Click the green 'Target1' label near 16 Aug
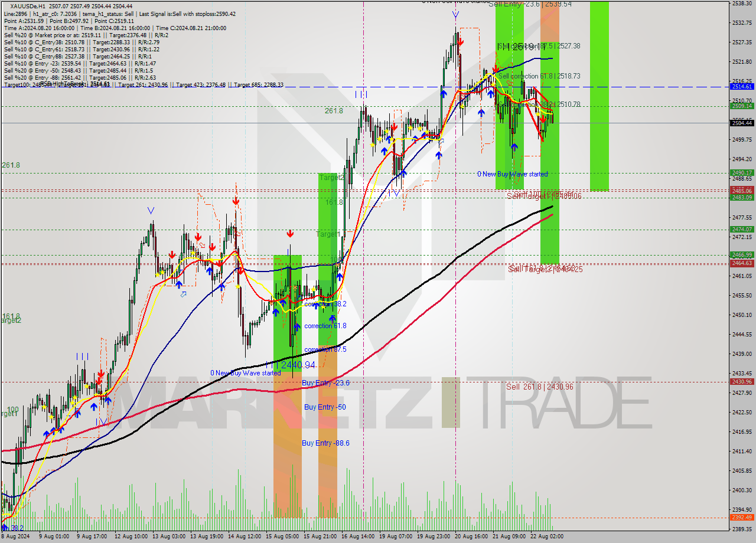 click(x=328, y=234)
